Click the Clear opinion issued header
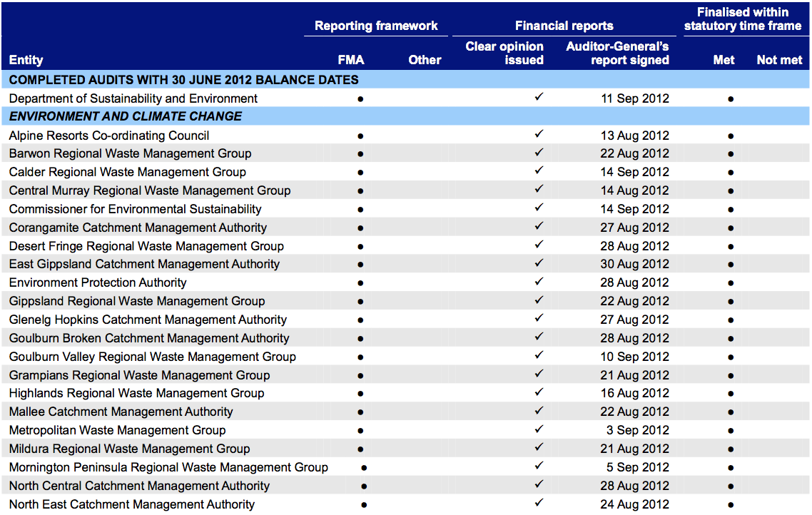812x515 pixels. click(504, 53)
